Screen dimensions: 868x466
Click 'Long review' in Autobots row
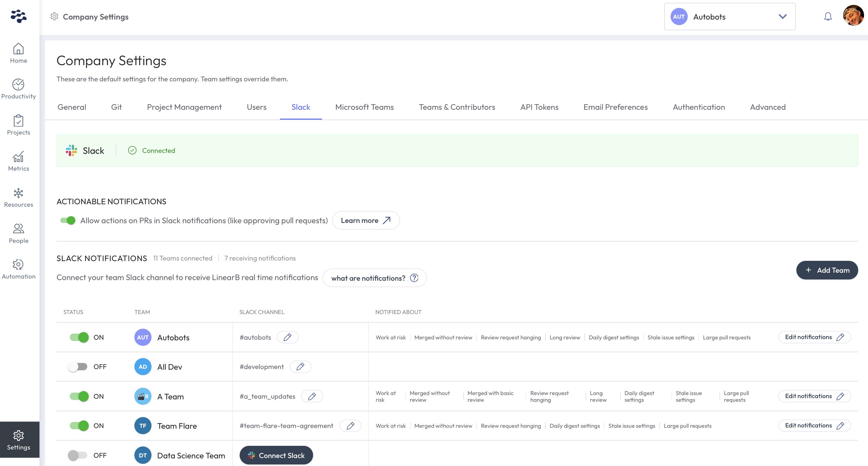click(565, 337)
